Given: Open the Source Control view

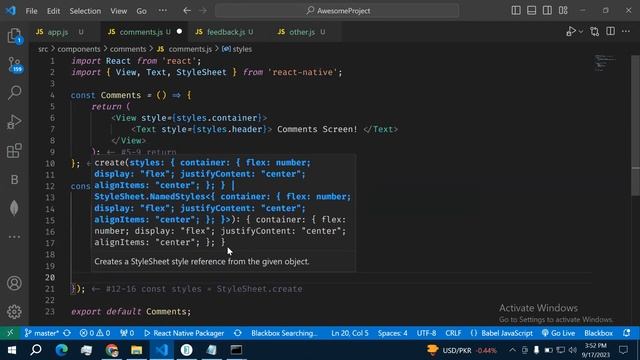Looking at the screenshot, I should pos(14,64).
